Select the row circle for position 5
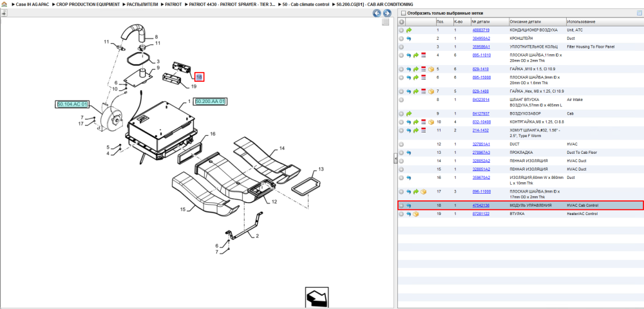 click(x=402, y=69)
